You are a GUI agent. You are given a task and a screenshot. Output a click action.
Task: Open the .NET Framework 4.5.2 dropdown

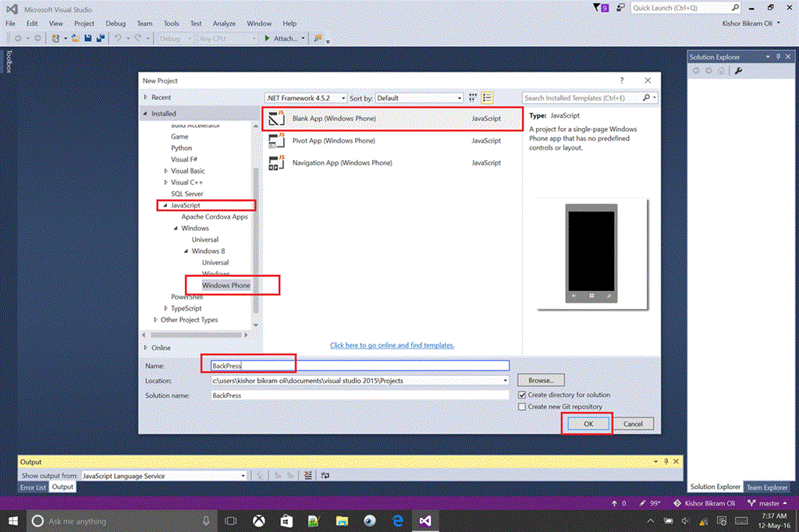306,98
